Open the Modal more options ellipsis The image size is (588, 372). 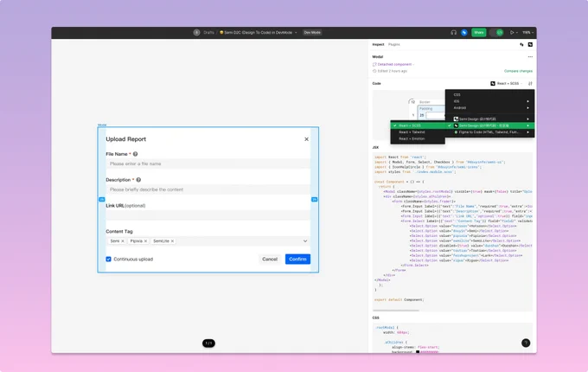click(530, 57)
